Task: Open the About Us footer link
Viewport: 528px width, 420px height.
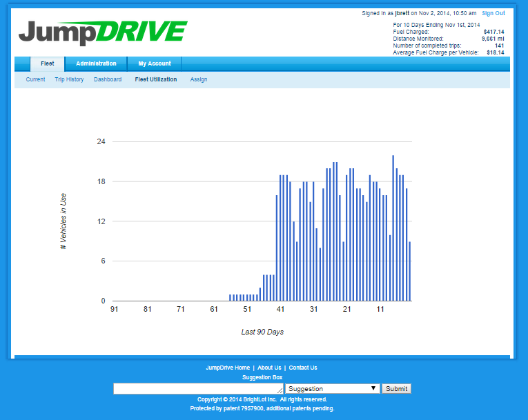Action: click(x=269, y=368)
